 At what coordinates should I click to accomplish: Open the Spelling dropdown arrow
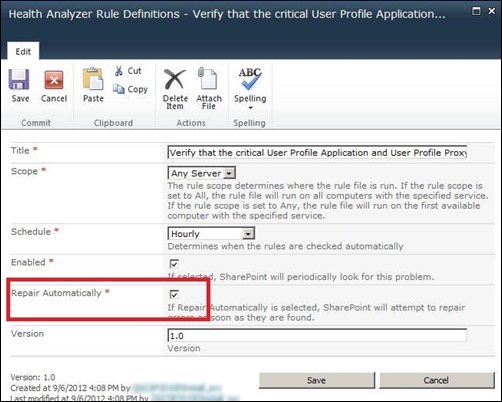pos(250,108)
